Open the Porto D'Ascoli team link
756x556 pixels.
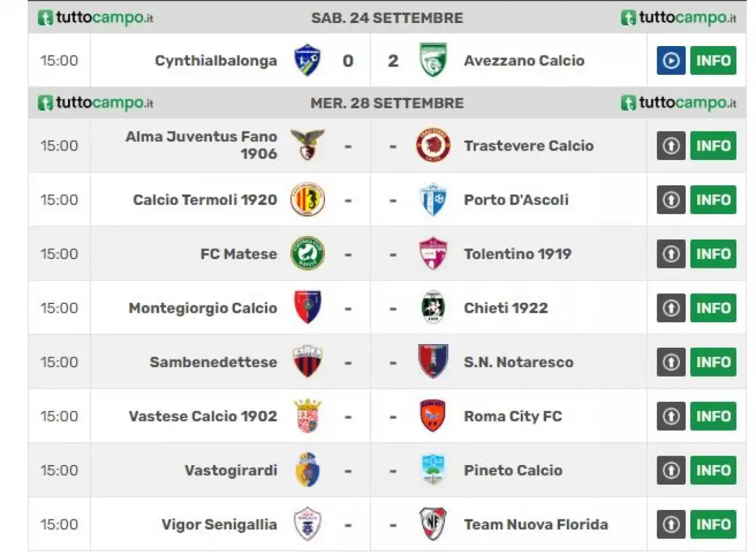(516, 200)
